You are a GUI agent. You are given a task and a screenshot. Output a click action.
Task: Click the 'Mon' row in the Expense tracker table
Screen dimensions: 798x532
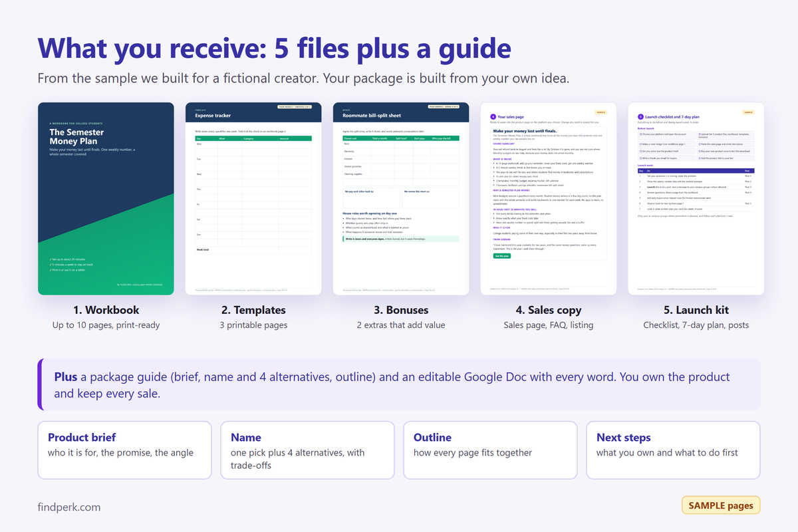click(253, 144)
